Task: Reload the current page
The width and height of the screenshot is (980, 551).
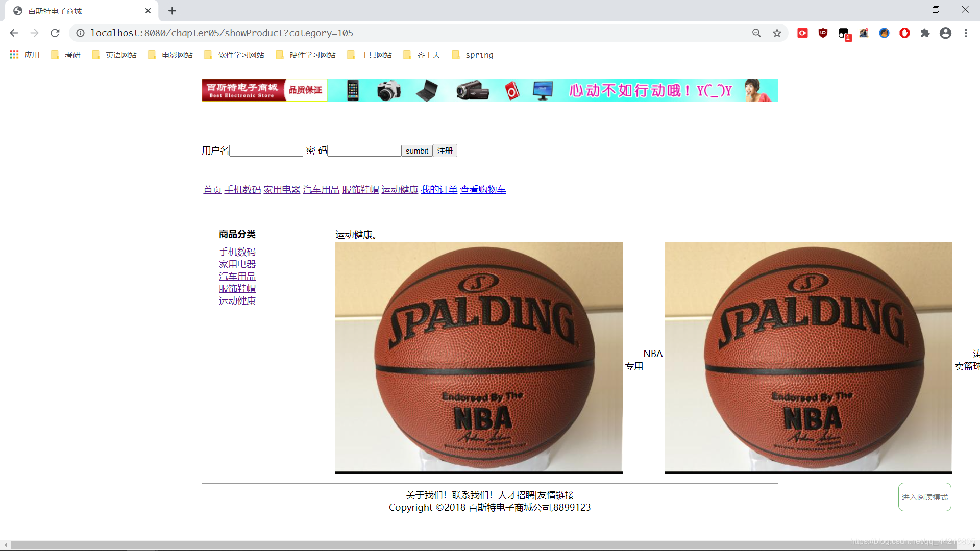Action: 55,33
